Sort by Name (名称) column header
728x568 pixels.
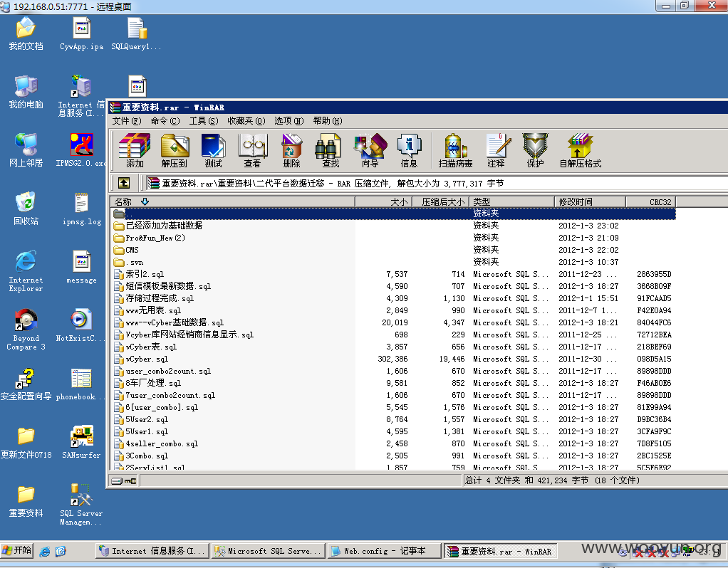click(x=233, y=201)
